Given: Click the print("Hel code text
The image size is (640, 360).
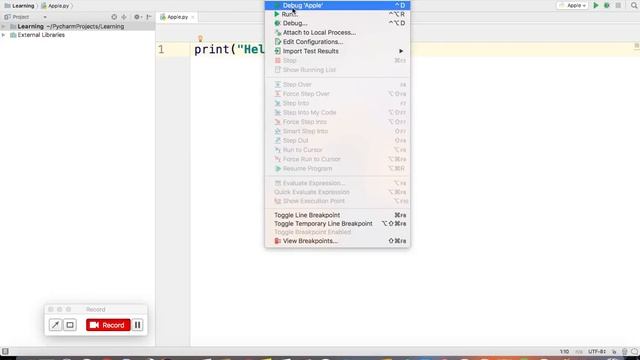Looking at the screenshot, I should (229, 49).
